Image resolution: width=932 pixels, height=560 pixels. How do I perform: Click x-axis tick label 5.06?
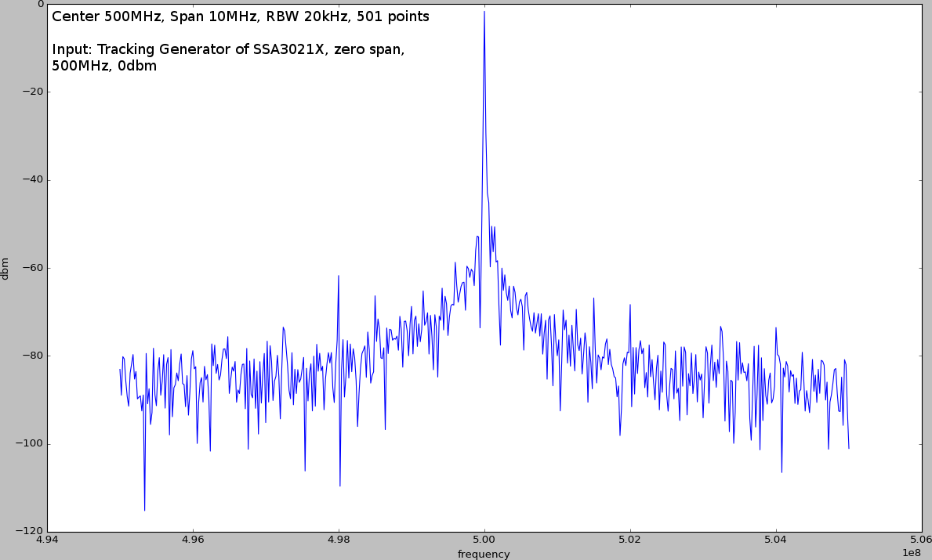[x=921, y=539]
